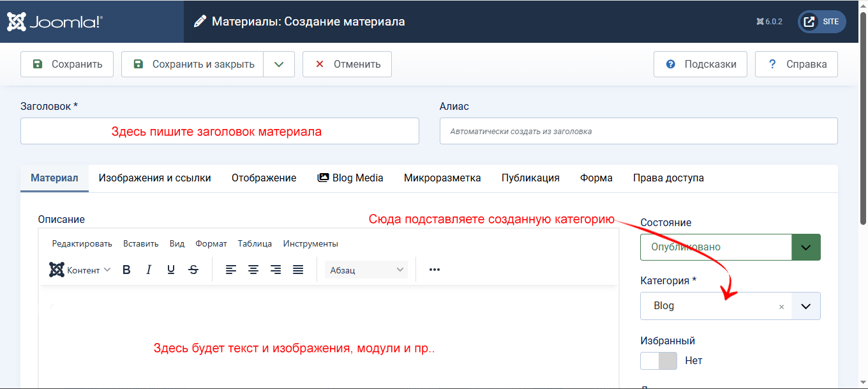Open the Публикация tab
This screenshot has height=389, width=868.
(530, 178)
